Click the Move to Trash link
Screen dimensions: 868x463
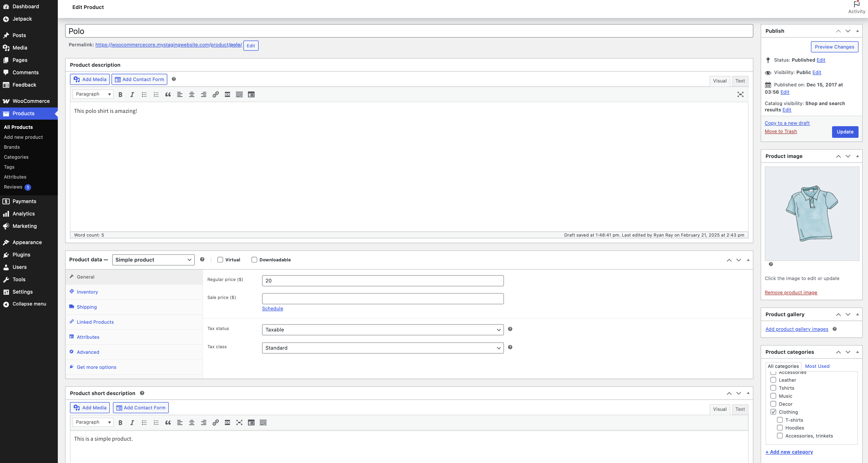[780, 131]
